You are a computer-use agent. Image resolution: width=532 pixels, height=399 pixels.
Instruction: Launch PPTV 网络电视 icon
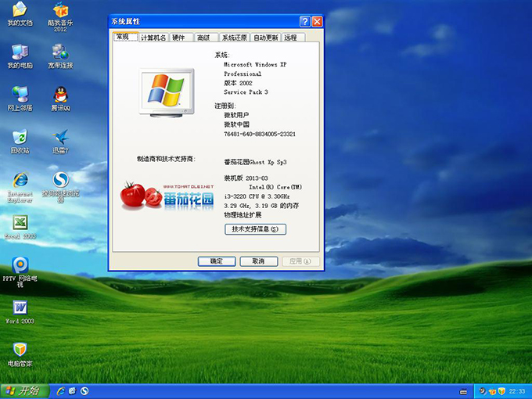[20, 264]
